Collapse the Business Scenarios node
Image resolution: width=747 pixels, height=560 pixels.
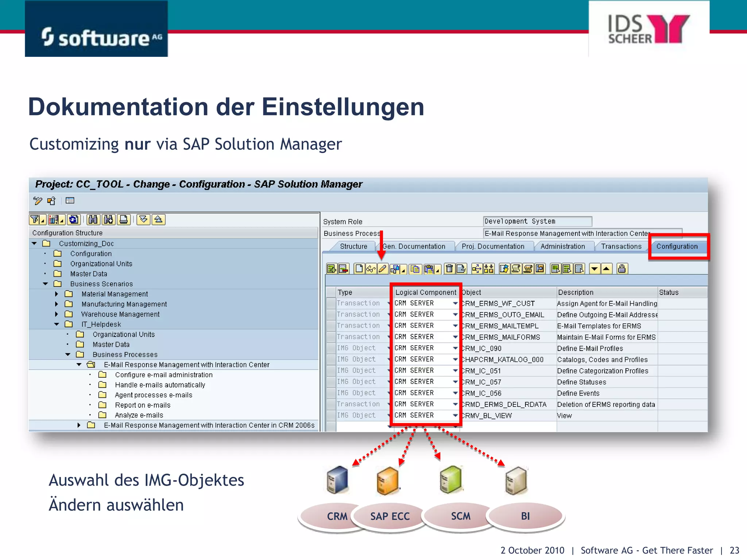tap(46, 284)
